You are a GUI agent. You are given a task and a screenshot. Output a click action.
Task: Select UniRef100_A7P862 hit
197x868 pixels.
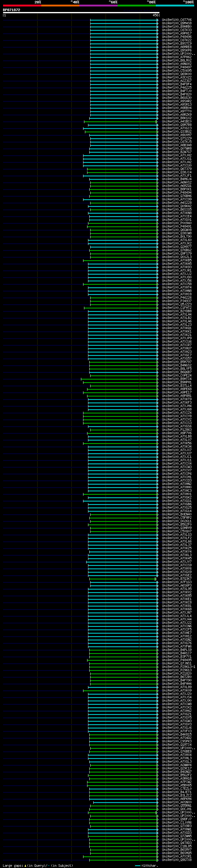pos(176,57)
